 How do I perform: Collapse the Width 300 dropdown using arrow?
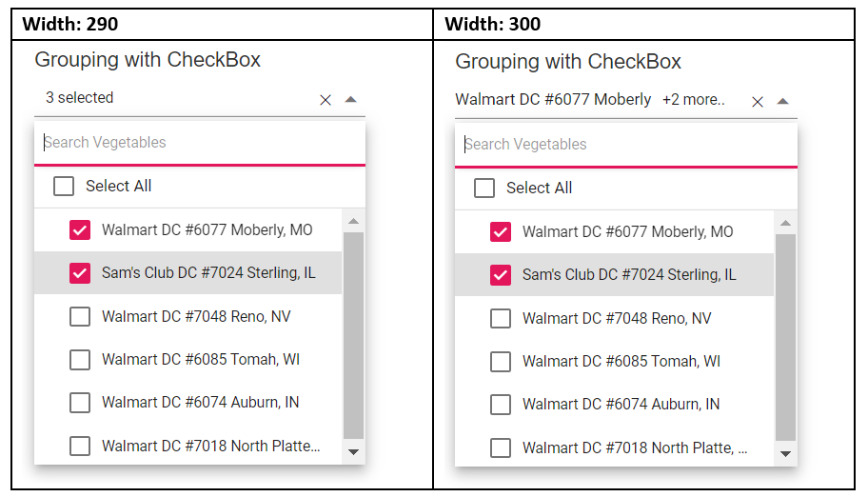tap(782, 101)
